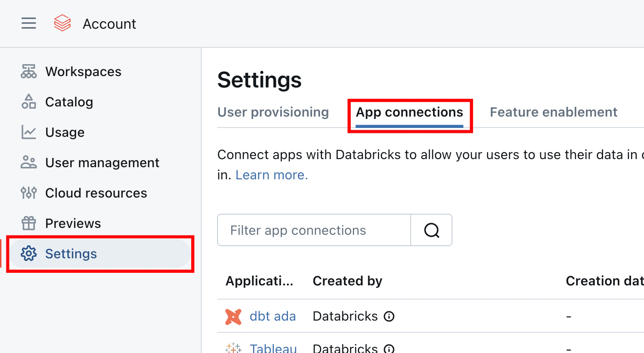This screenshot has width=644, height=353.
Task: Open the hamburger navigation menu
Action: (x=29, y=23)
